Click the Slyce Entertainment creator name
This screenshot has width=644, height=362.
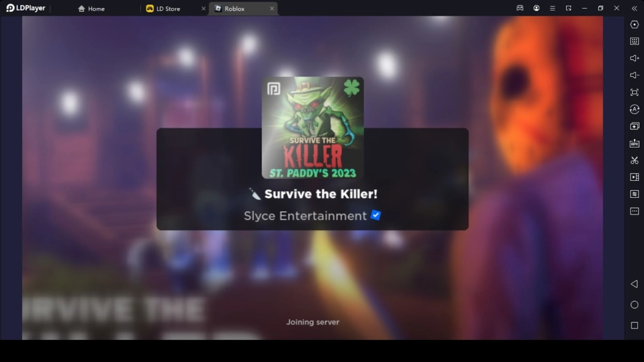pos(305,216)
